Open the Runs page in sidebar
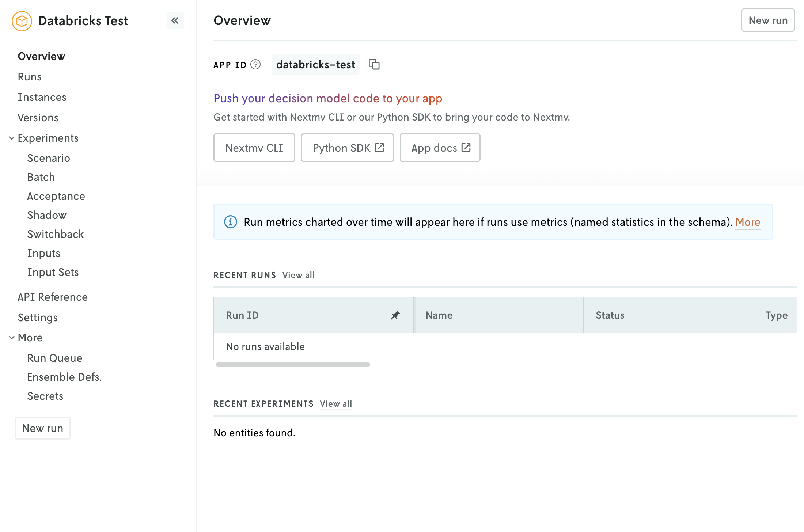 30,77
